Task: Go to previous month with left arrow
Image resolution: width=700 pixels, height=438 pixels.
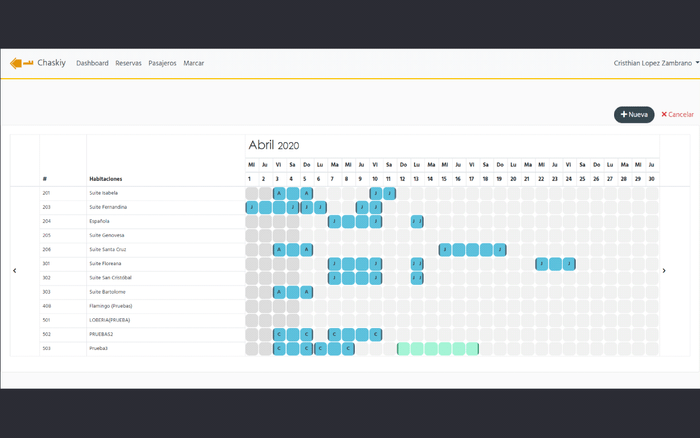Action: tap(14, 270)
